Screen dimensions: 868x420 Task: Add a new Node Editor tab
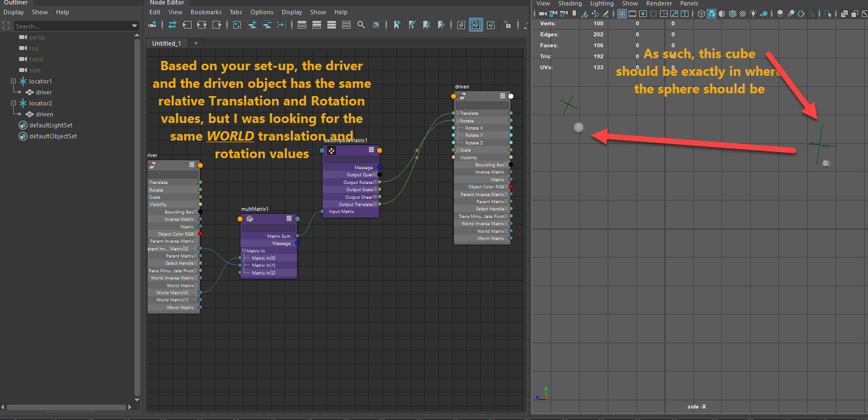tap(196, 43)
